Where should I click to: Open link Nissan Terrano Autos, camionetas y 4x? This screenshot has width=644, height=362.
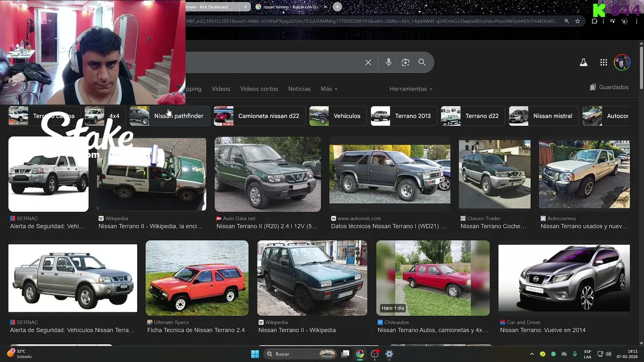tap(433, 330)
